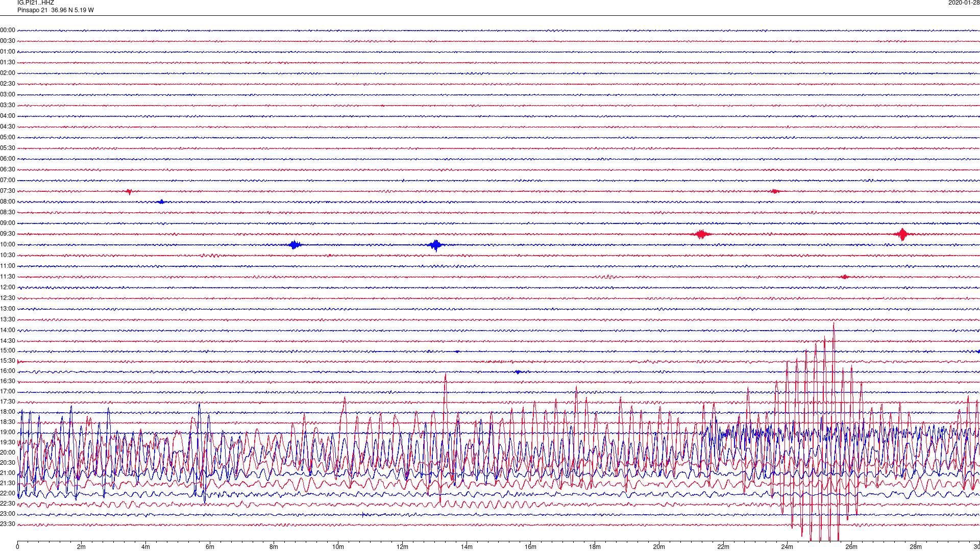
Task: Click the 28m tick label on time axis
Action: tap(916, 547)
